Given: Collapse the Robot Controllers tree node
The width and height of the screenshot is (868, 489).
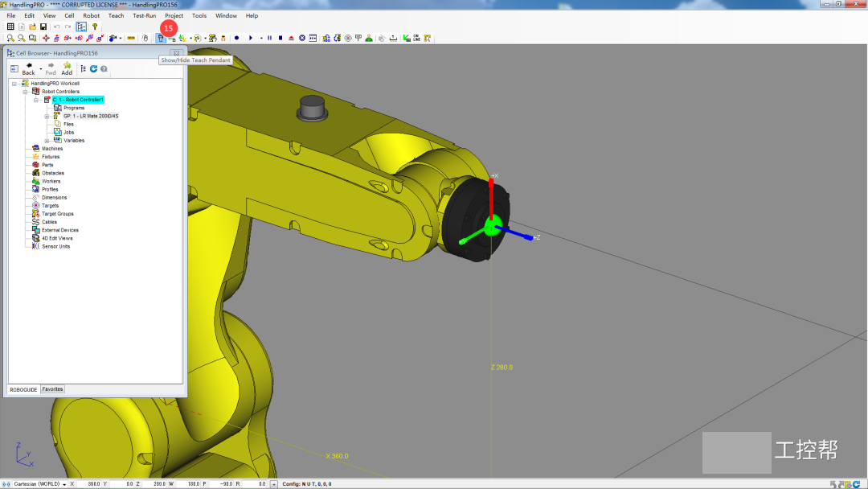Looking at the screenshot, I should pos(25,92).
